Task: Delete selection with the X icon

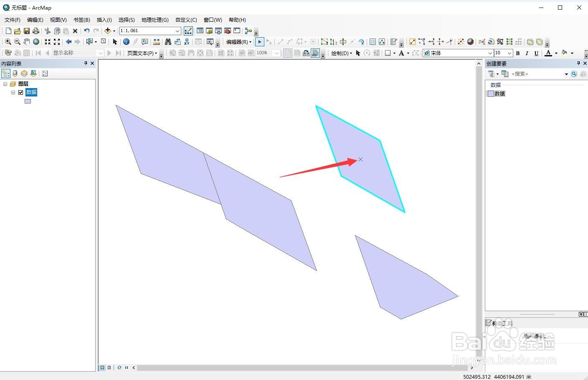Action: point(75,31)
